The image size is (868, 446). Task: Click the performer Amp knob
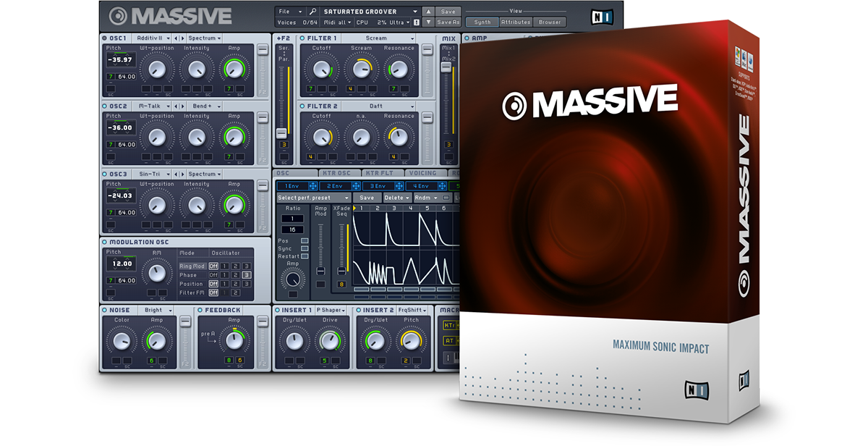[292, 280]
